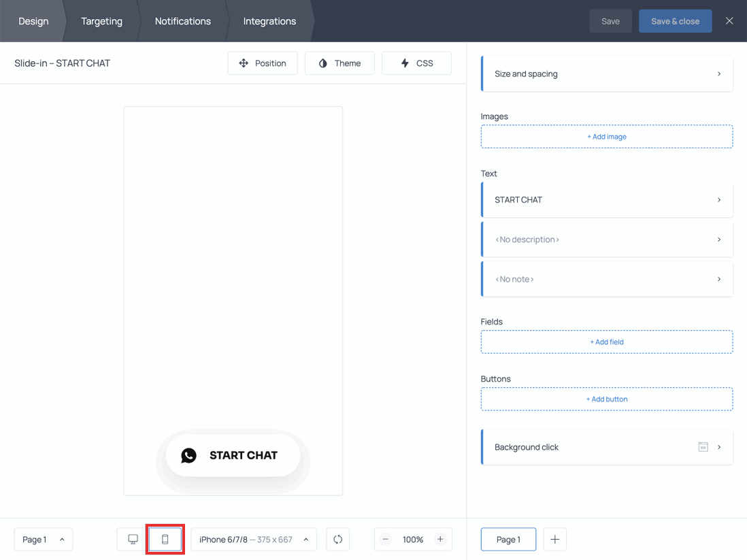747x560 pixels.
Task: Zoom in the preview with plus button
Action: pyautogui.click(x=441, y=539)
